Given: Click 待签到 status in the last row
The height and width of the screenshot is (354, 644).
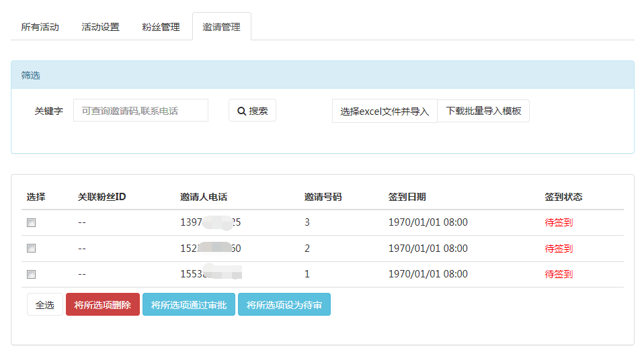Looking at the screenshot, I should pos(559,274).
